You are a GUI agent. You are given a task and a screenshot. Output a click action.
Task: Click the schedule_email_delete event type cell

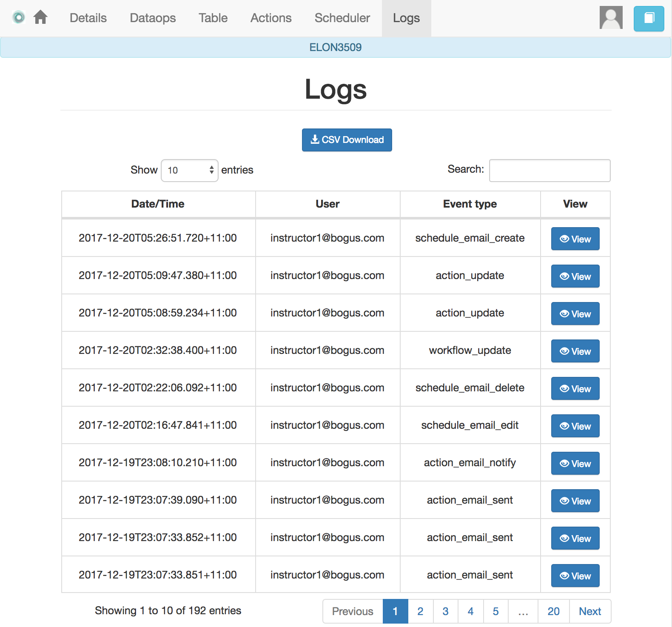[x=470, y=388]
